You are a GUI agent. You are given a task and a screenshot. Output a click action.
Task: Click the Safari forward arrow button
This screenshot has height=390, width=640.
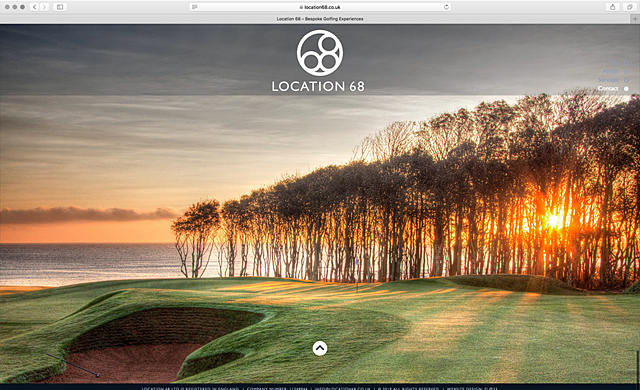(x=44, y=7)
